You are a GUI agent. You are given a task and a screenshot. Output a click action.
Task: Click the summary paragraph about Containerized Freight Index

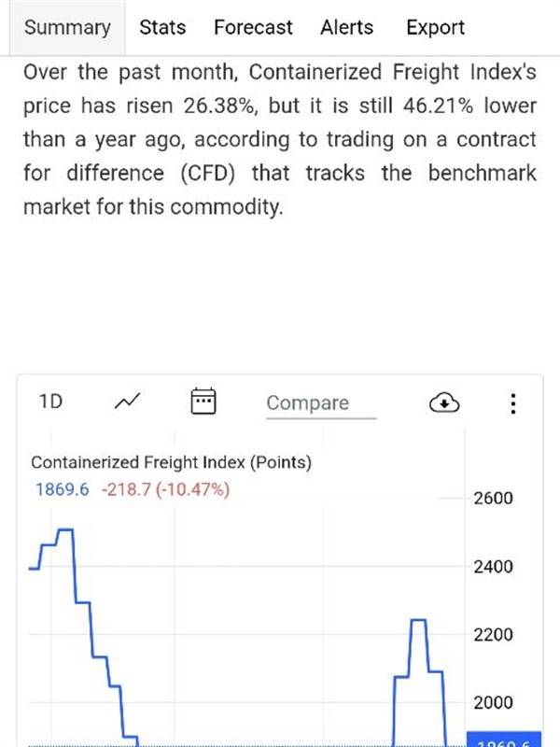tap(280, 139)
